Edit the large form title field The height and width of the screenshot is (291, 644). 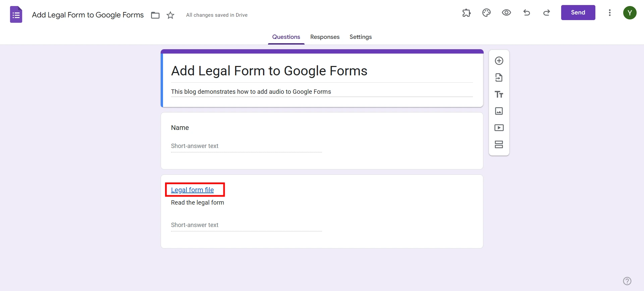[x=322, y=71]
